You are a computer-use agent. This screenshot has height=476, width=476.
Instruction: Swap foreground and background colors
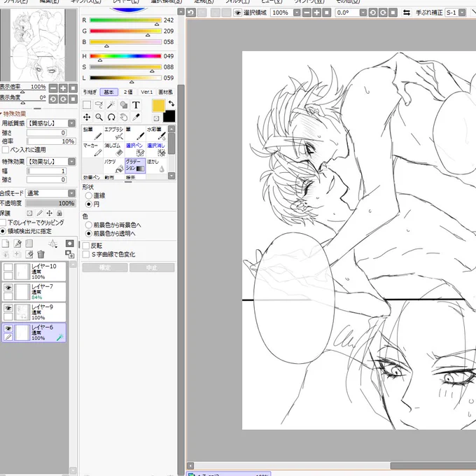(171, 104)
